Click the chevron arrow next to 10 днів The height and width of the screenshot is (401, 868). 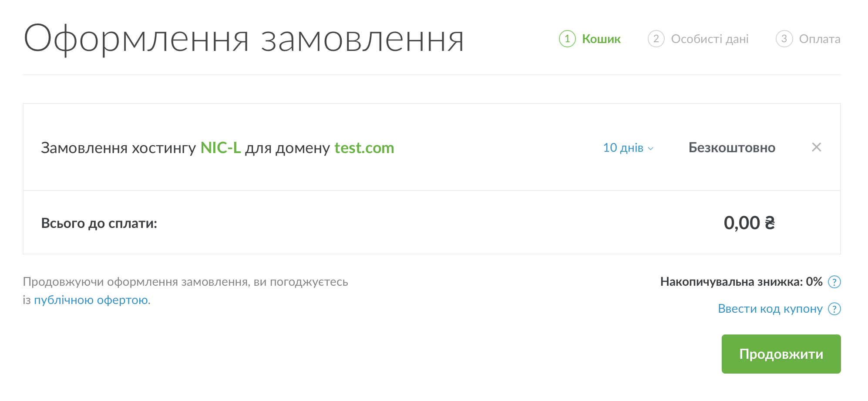(651, 149)
